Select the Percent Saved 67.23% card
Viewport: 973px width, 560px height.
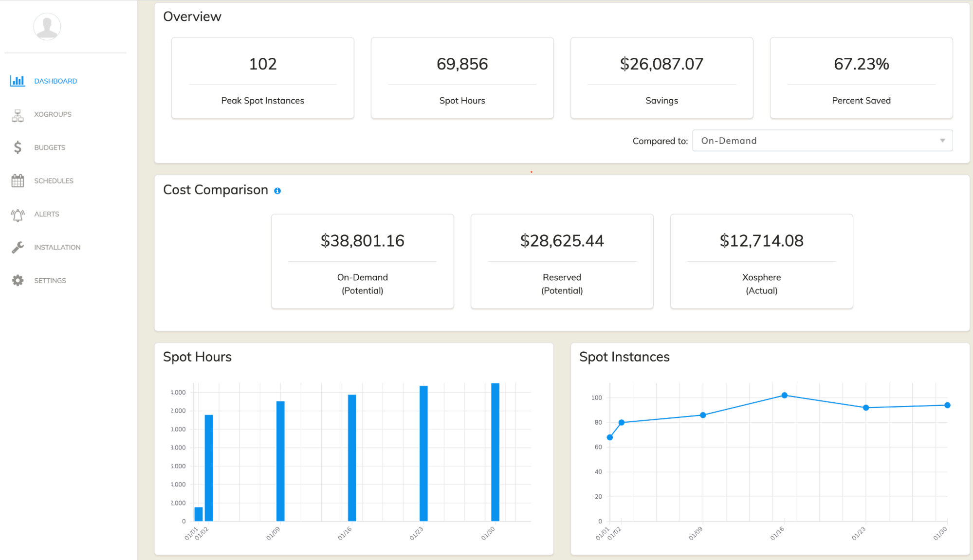[x=862, y=78]
